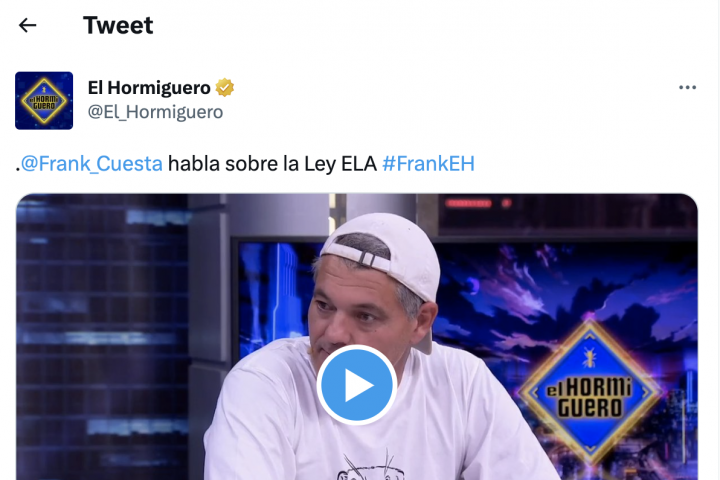The height and width of the screenshot is (480, 720).
Task: Select the tweet text about Ley ELA
Action: pos(245,164)
